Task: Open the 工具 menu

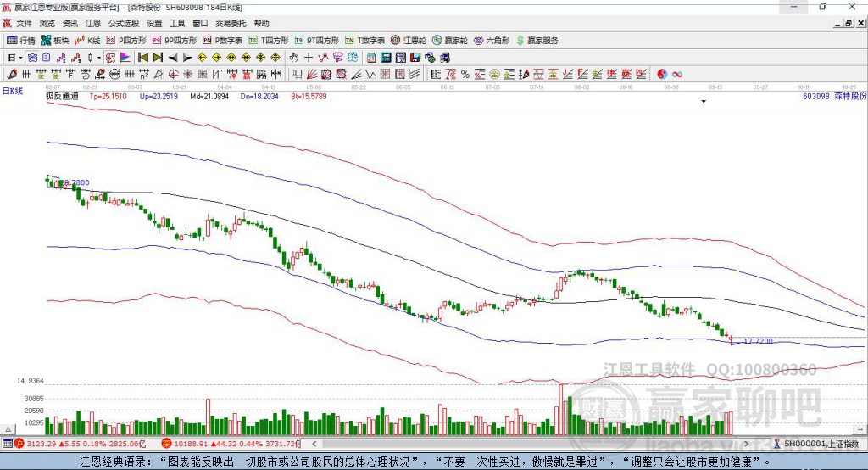Action: [177, 23]
